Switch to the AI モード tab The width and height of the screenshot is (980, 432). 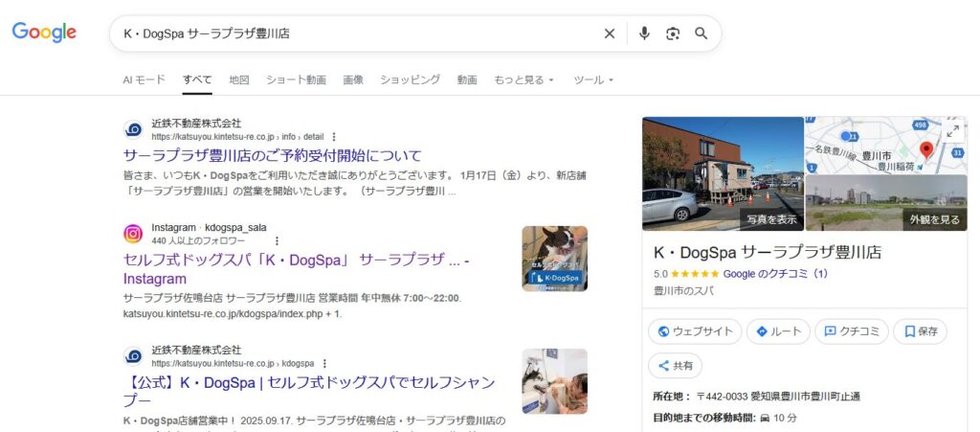point(144,80)
